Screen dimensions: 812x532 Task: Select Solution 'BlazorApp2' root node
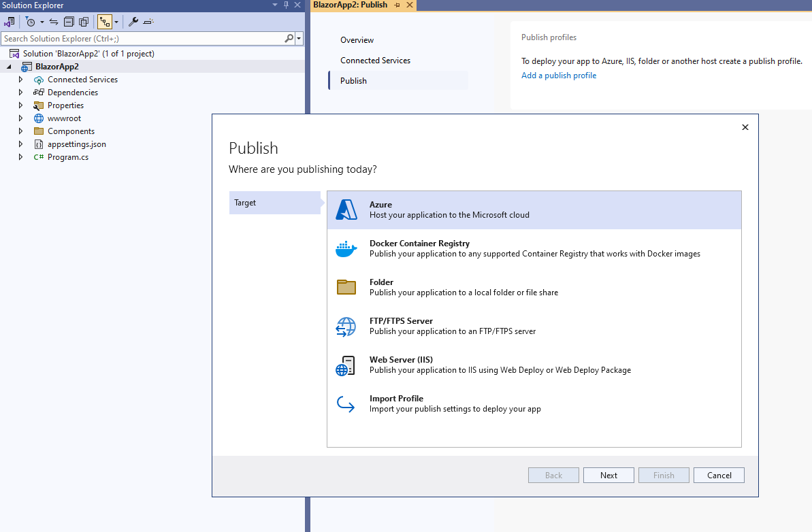[x=88, y=53]
